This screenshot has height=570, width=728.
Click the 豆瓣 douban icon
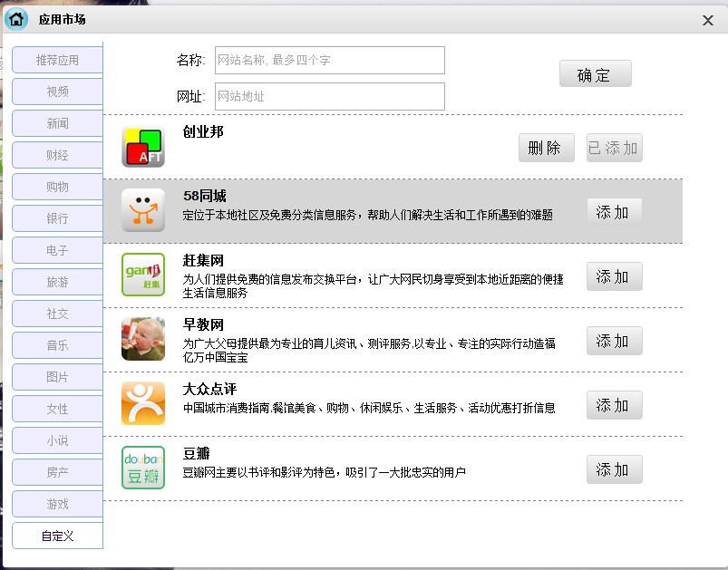click(x=143, y=468)
